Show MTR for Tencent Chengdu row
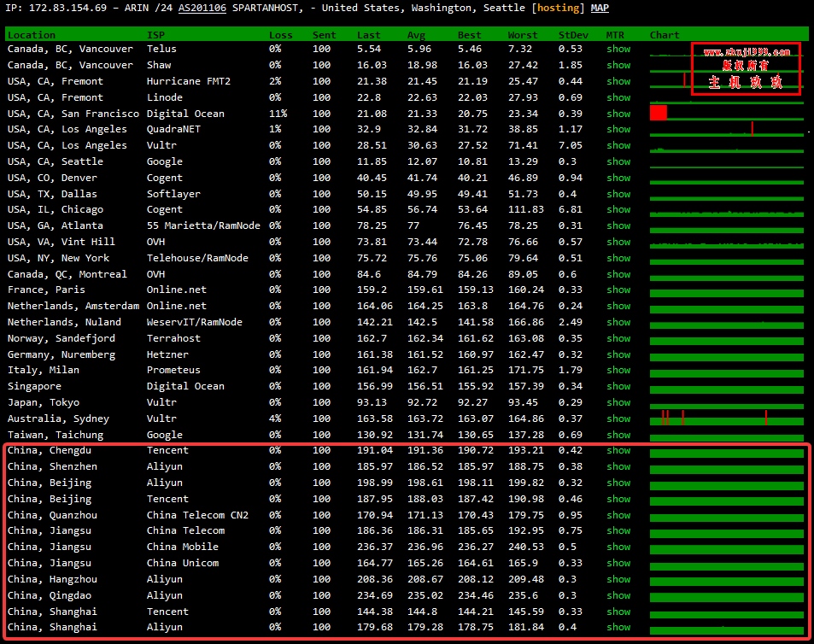The width and height of the screenshot is (814, 644). click(618, 450)
